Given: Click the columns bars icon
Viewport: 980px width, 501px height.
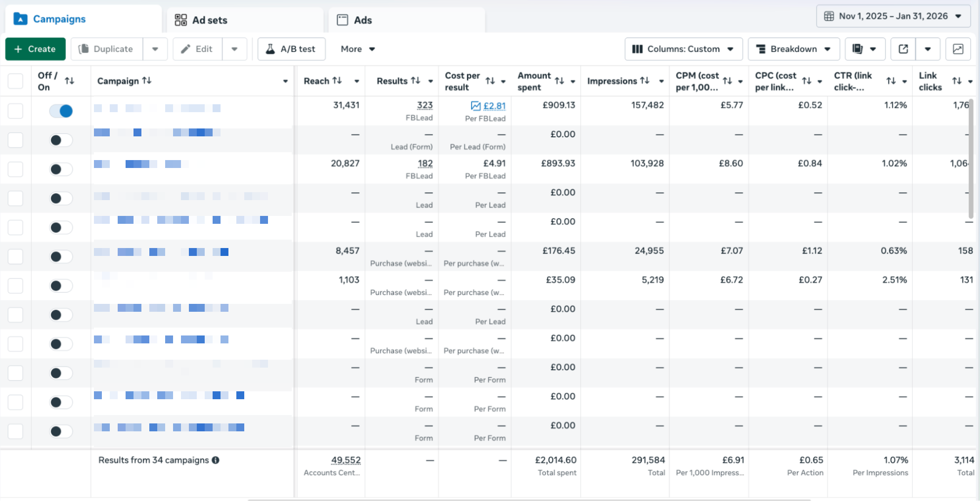Looking at the screenshot, I should 637,49.
